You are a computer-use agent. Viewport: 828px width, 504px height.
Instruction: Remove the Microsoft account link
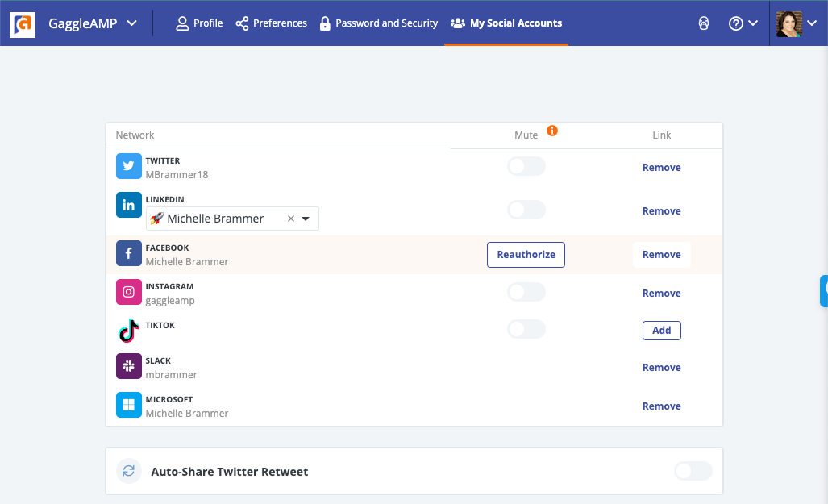(x=662, y=406)
